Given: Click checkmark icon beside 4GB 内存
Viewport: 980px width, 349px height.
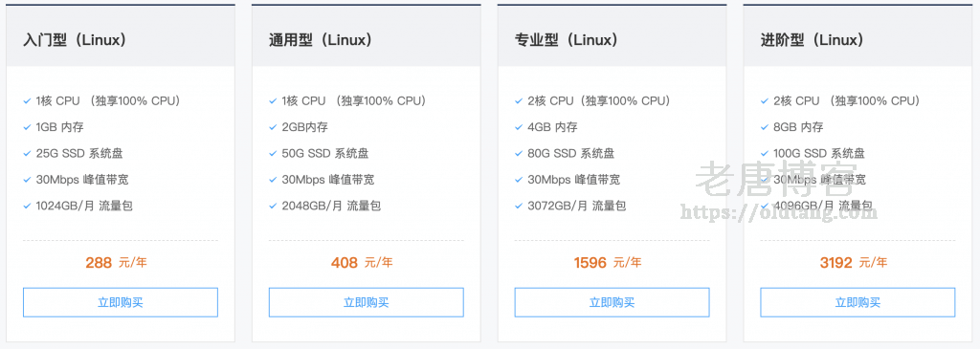Looking at the screenshot, I should (x=518, y=127).
